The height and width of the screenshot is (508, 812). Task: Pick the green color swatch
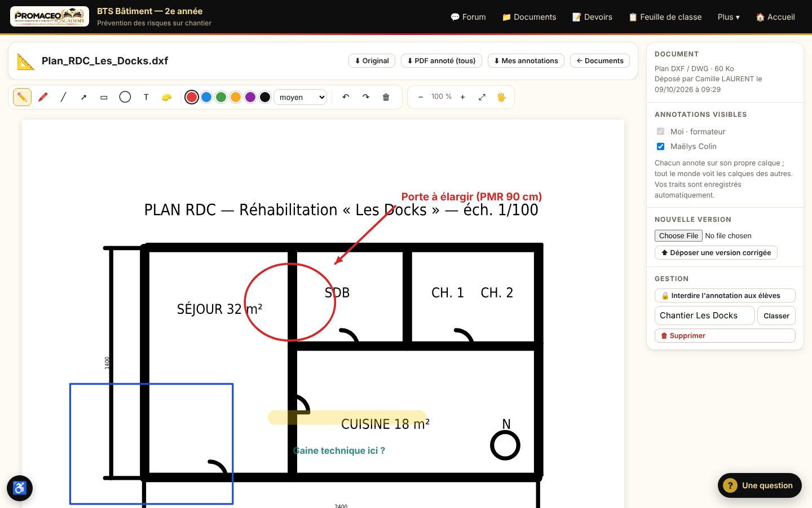click(x=221, y=97)
